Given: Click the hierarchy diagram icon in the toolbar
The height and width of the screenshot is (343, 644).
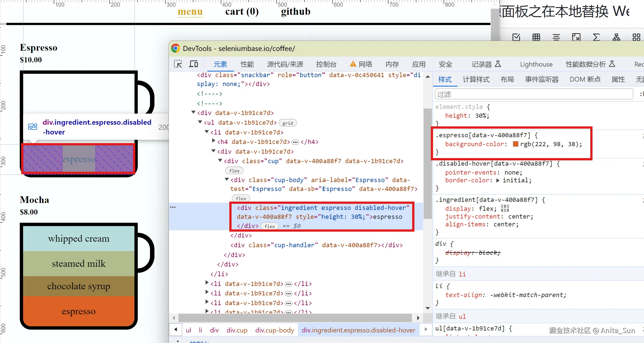Looking at the screenshot, I should point(616,37).
